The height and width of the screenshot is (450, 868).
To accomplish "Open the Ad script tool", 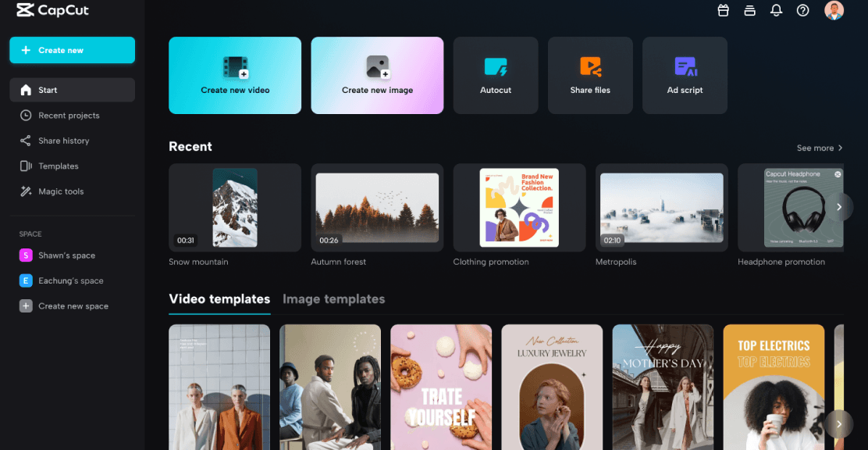I will coord(685,75).
